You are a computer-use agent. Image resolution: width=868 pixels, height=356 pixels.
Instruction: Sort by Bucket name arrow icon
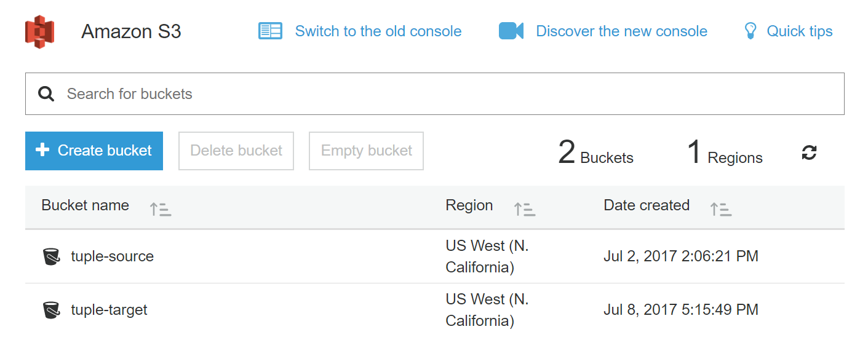161,209
